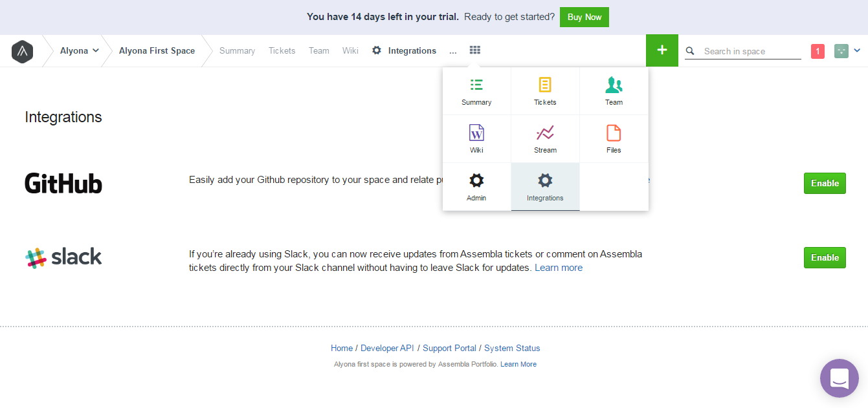Image resolution: width=868 pixels, height=408 pixels.
Task: Open Tickets from the grid menu
Action: click(x=545, y=91)
